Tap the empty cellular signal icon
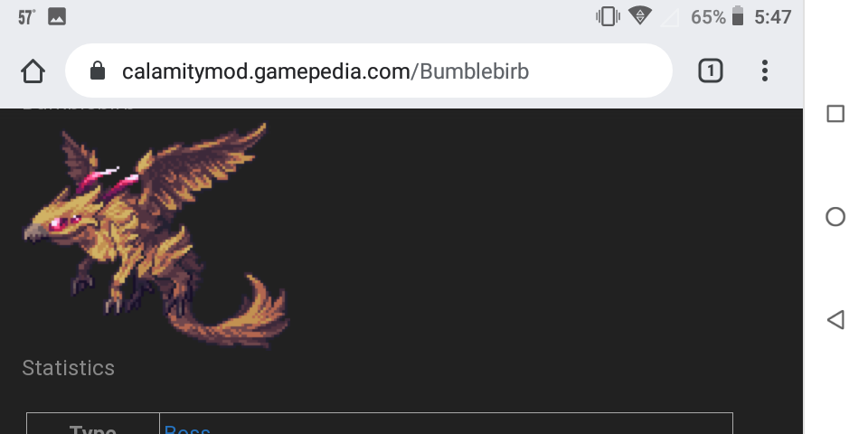 (x=670, y=17)
